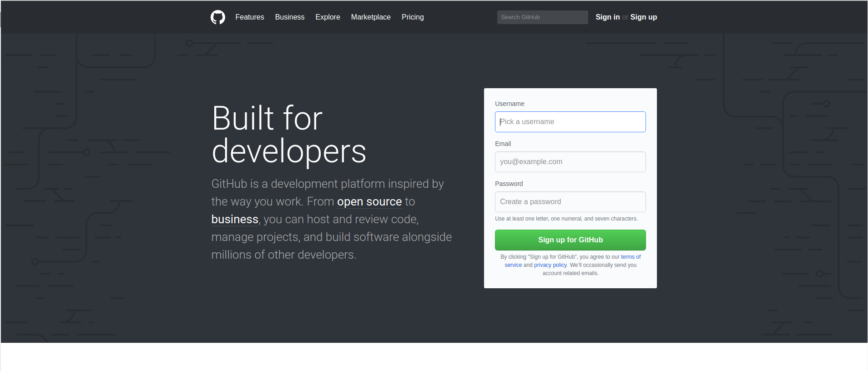Image resolution: width=868 pixels, height=371 pixels.
Task: Click the green Sign up for GitHub button
Action: (570, 240)
